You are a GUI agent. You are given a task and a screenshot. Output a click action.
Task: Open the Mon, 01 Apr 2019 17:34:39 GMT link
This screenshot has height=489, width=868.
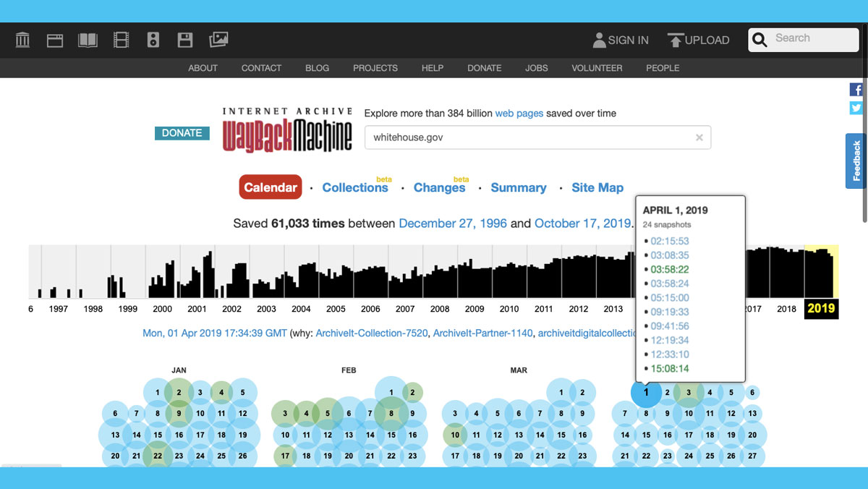[214, 333]
